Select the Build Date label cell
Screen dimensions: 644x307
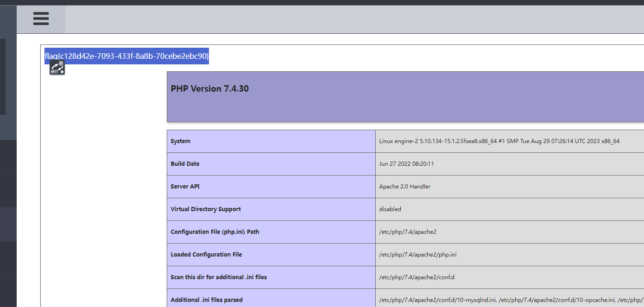[185, 164]
